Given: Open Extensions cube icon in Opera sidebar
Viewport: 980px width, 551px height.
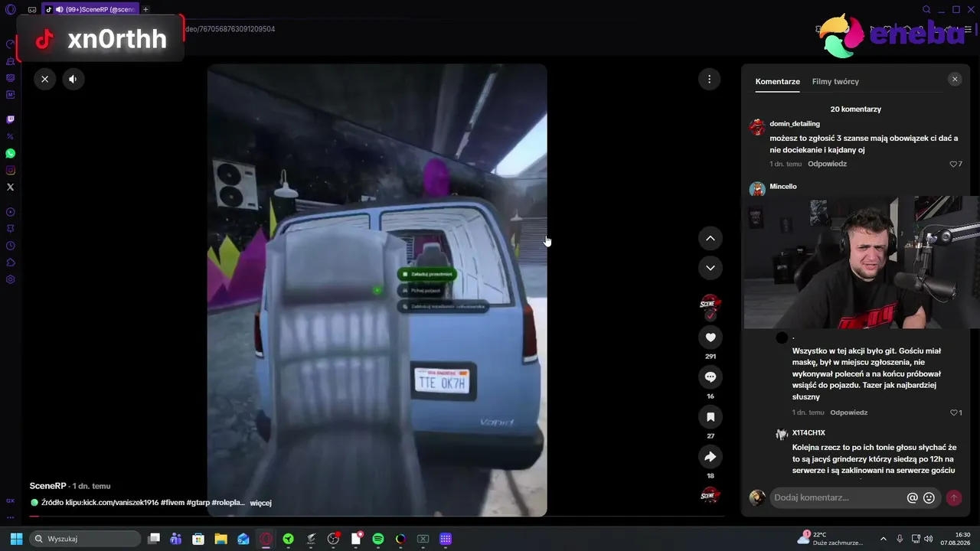Looking at the screenshot, I should pyautogui.click(x=10, y=262).
